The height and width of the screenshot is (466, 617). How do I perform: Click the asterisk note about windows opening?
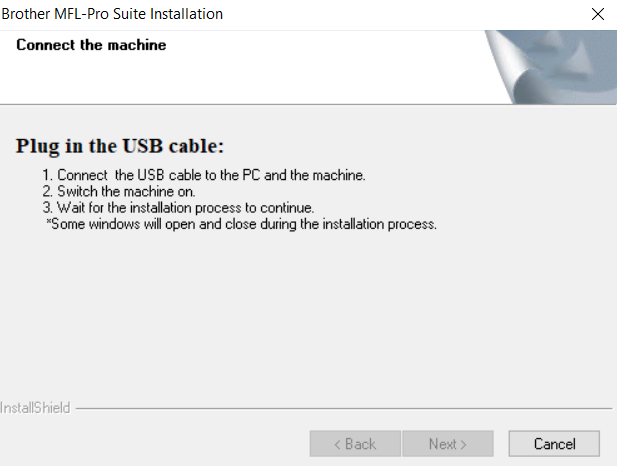tap(242, 224)
